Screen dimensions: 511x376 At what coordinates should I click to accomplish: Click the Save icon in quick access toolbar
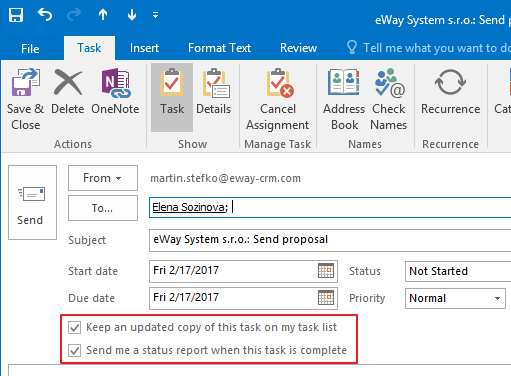pos(16,15)
